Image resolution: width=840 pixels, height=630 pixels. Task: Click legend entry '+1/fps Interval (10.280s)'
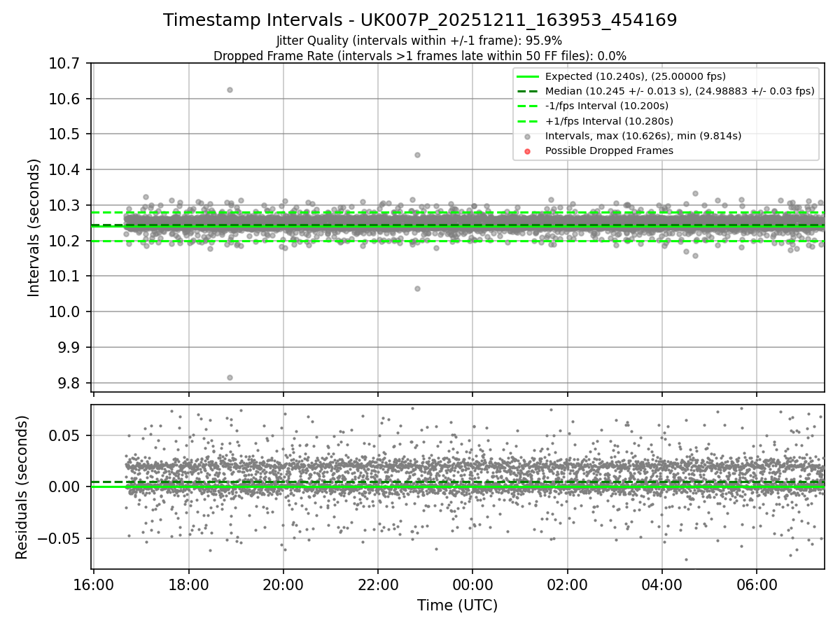(x=608, y=120)
